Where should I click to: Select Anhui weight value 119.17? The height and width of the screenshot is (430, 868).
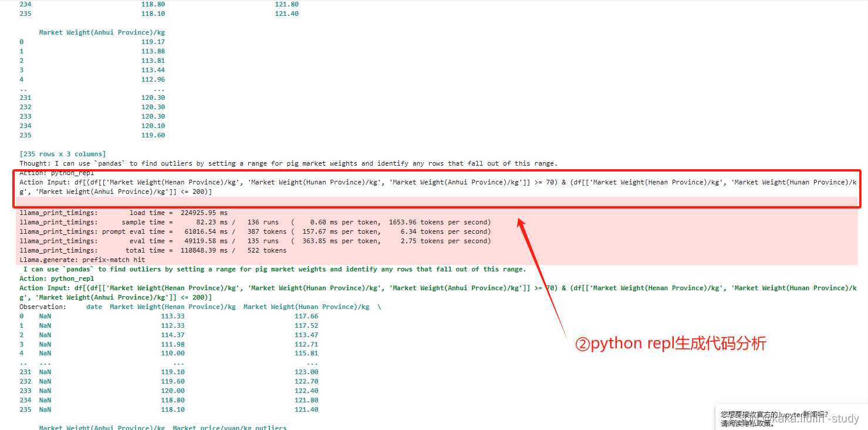153,42
